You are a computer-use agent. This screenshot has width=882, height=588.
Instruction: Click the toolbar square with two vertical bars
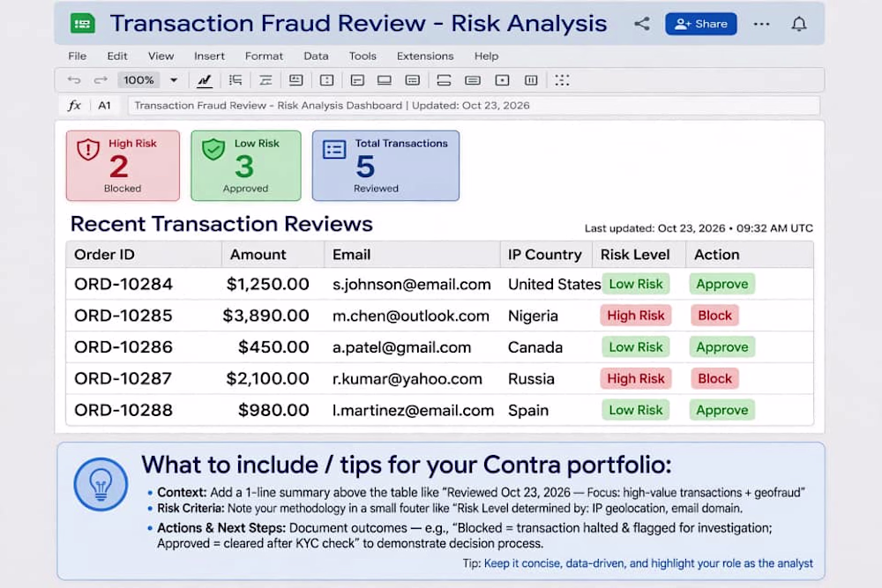tap(531, 80)
